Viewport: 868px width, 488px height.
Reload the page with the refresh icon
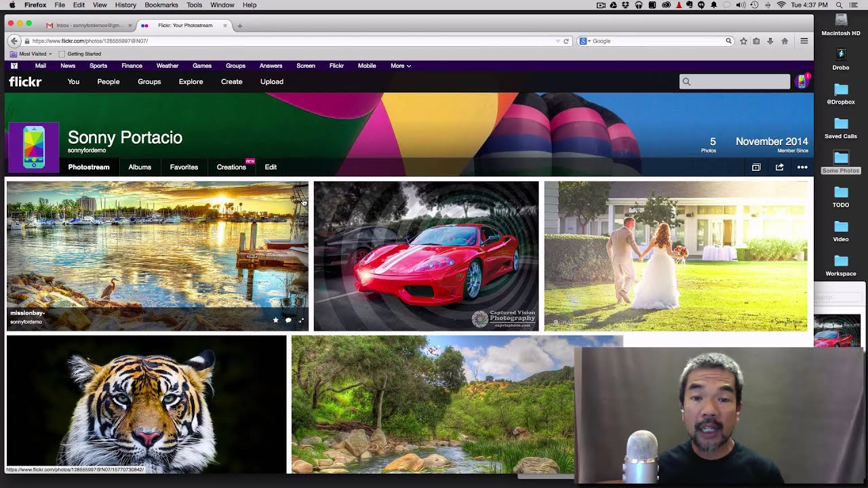coord(566,41)
